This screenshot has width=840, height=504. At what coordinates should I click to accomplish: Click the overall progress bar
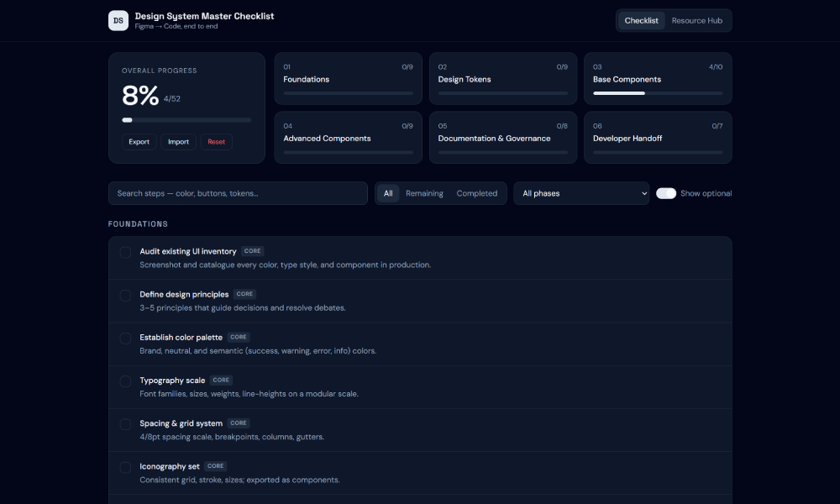(186, 120)
